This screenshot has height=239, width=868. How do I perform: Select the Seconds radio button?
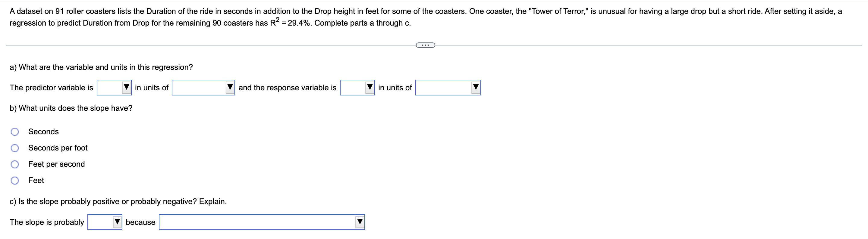tap(15, 132)
